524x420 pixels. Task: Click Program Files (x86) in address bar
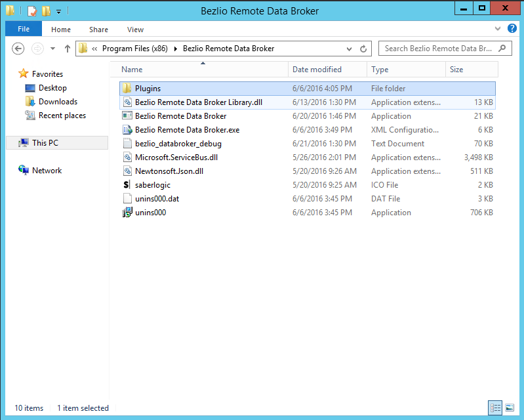click(134, 49)
